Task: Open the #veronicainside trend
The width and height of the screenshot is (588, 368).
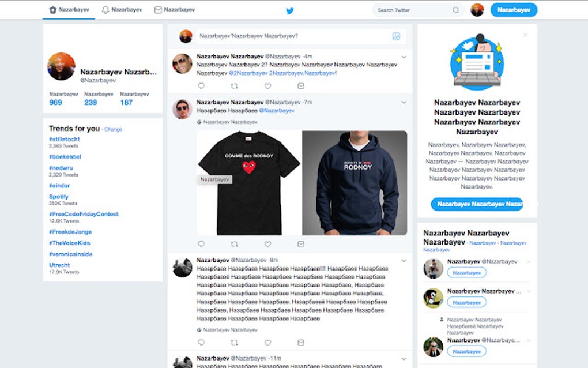Action: (x=71, y=254)
